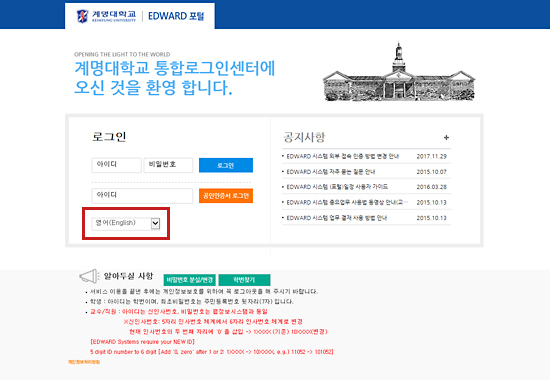Click the university building illustration
The width and height of the screenshot is (550, 380).
[x=399, y=72]
